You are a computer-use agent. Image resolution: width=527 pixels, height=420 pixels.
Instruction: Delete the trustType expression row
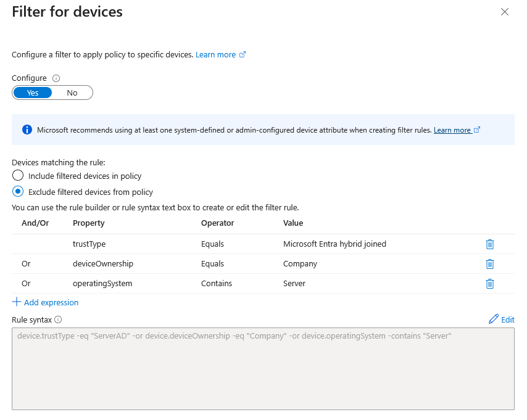pos(490,244)
